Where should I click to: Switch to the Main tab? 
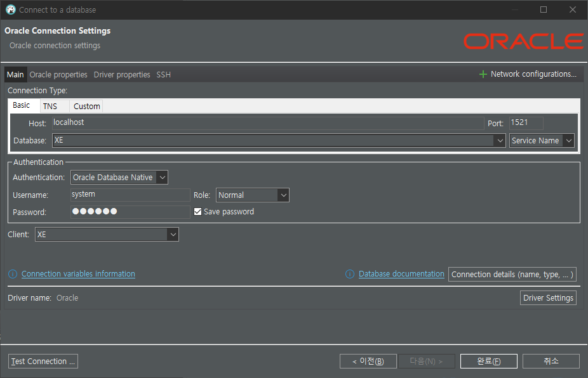[x=15, y=75]
